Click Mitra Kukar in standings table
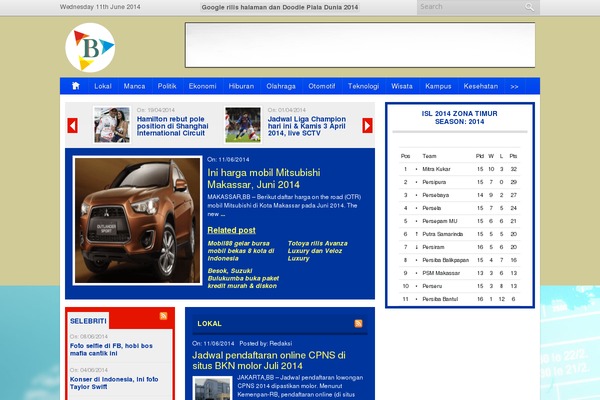Image resolution: width=600 pixels, height=400 pixels. 436,169
